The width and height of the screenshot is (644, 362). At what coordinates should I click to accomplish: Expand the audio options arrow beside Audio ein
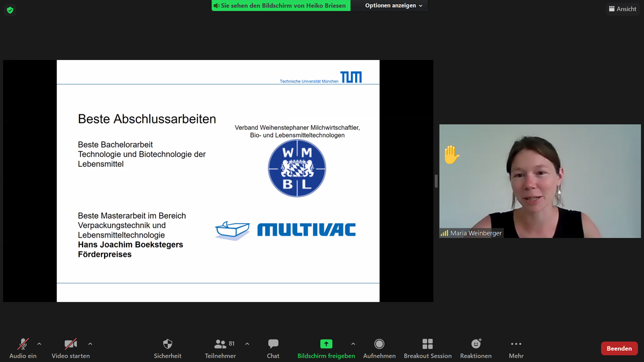(39, 344)
